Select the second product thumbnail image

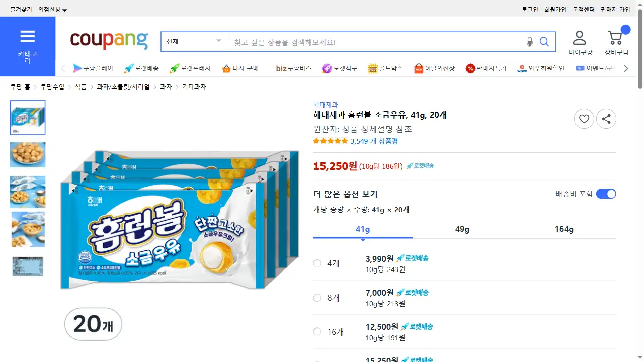[x=28, y=155]
